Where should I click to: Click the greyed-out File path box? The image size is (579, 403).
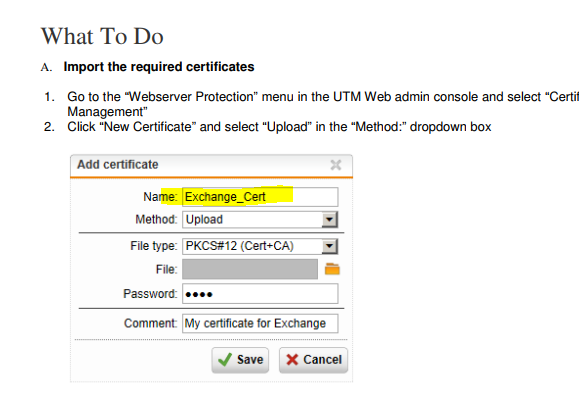point(250,269)
